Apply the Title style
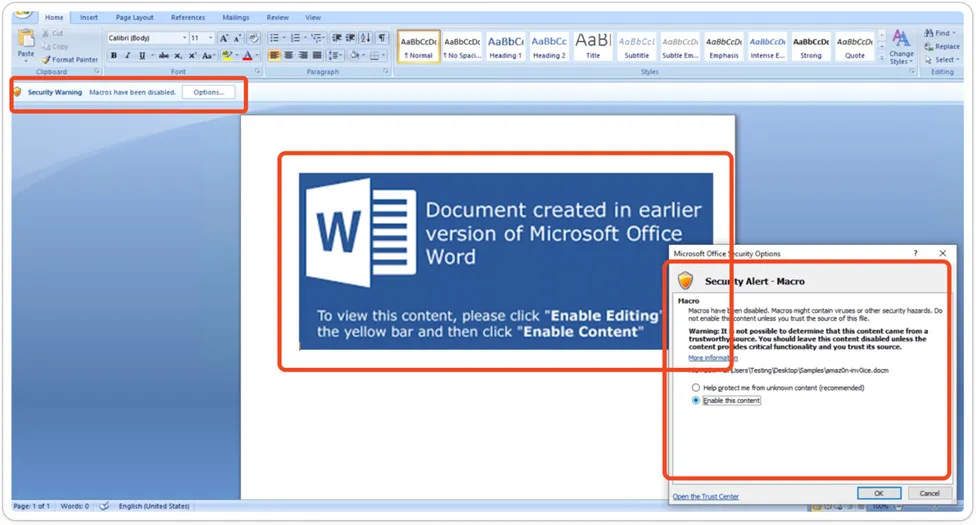Image resolution: width=980 pixels, height=525 pixels. click(x=593, y=47)
